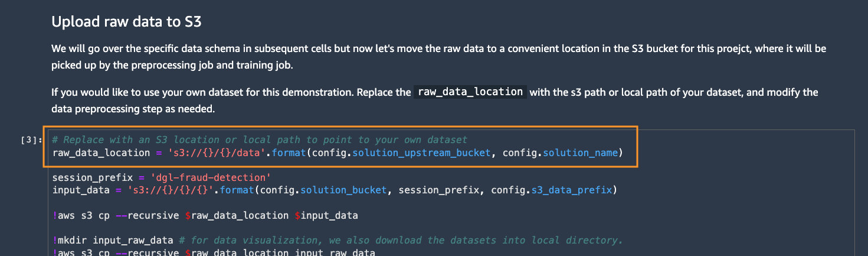Click the first '--recursive' flag

[x=146, y=215]
